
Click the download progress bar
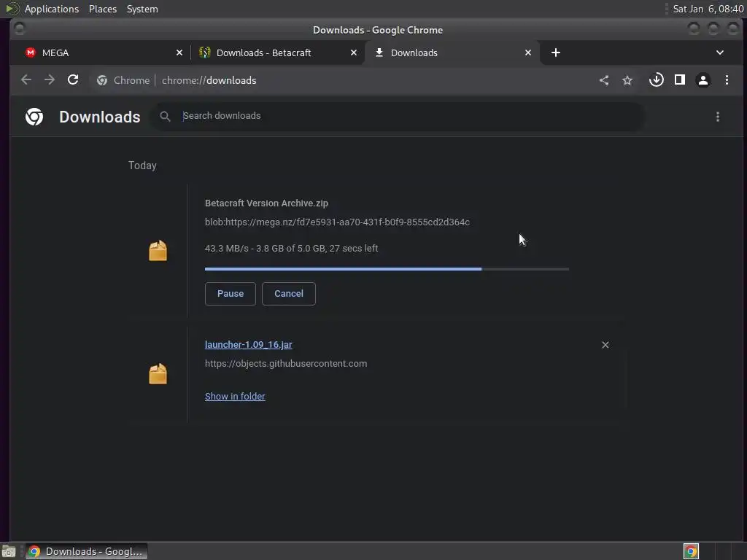point(387,269)
